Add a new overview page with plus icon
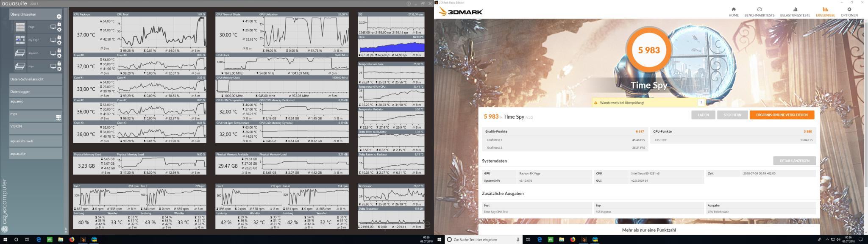 click(x=59, y=17)
